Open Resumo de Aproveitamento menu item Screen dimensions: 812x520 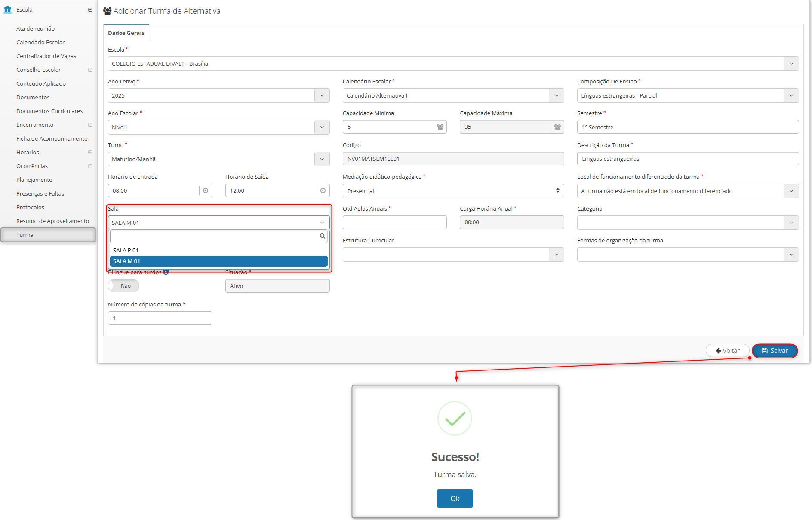[52, 221]
